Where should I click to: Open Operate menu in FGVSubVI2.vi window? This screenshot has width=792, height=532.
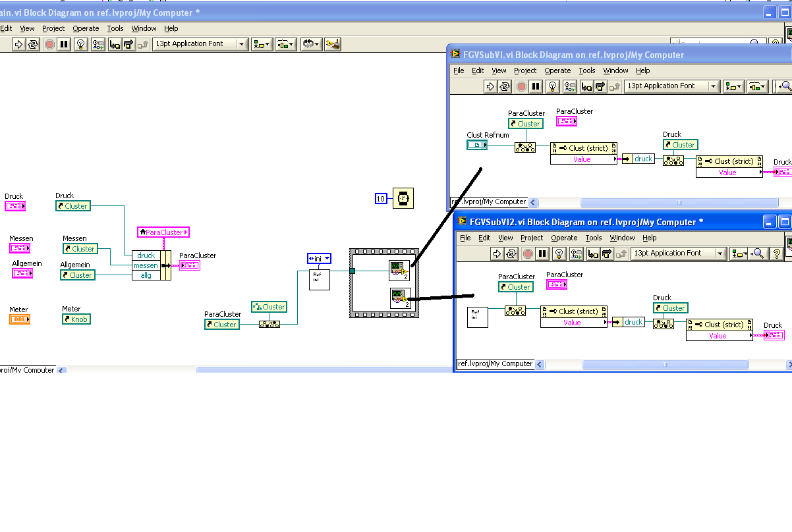point(564,238)
